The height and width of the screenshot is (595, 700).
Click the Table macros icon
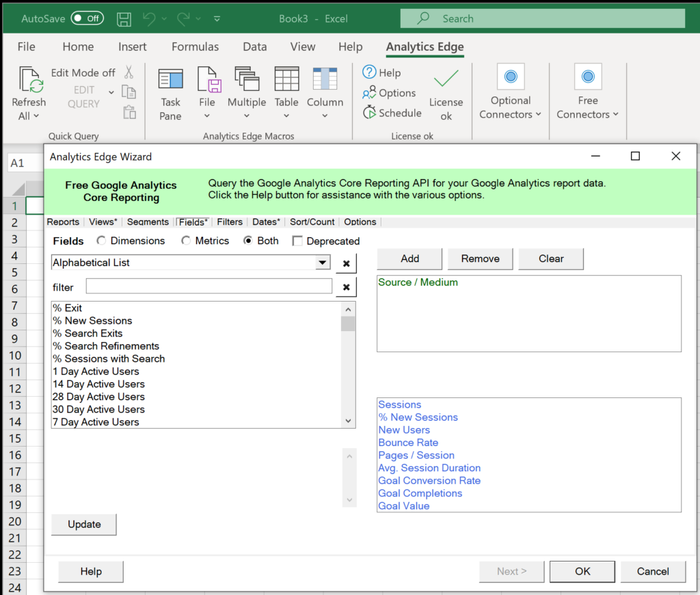[286, 79]
